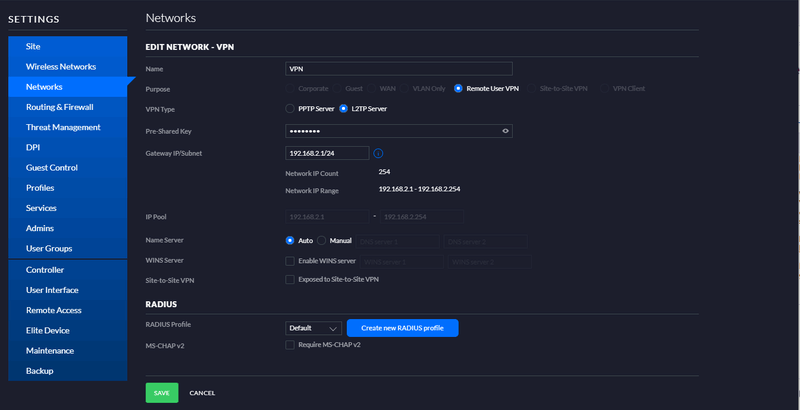Click the DNS server 1 field

click(x=397, y=242)
